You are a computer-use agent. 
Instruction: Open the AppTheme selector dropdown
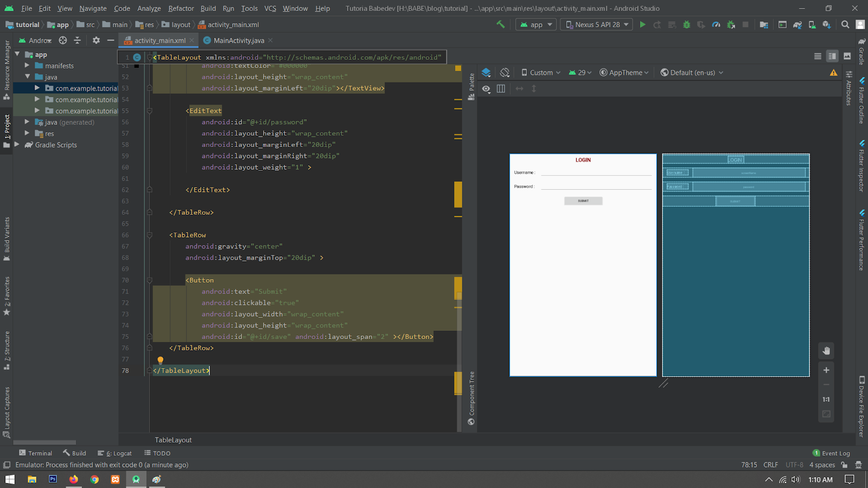624,73
